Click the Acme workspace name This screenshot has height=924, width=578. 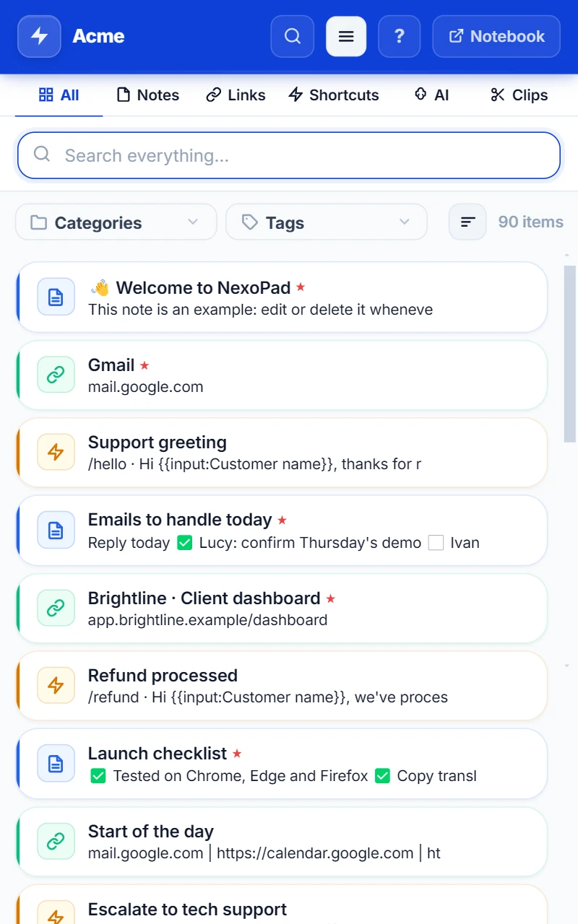pos(98,36)
